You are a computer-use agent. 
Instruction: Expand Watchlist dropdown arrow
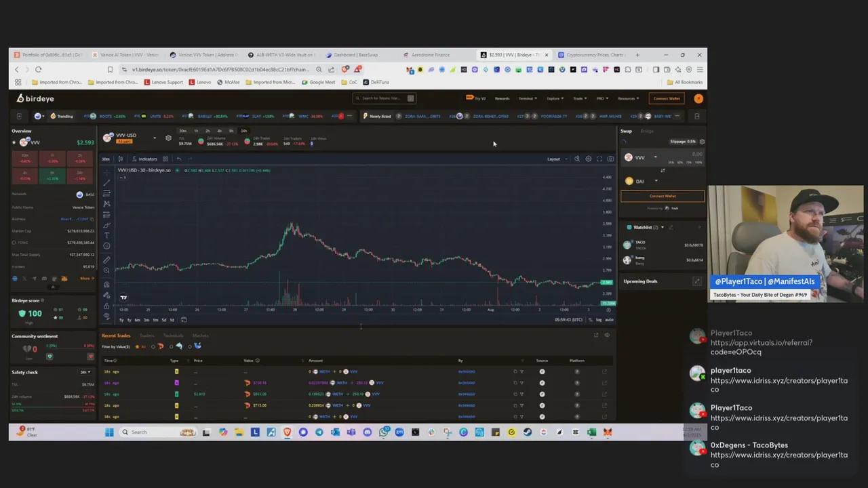click(x=663, y=227)
